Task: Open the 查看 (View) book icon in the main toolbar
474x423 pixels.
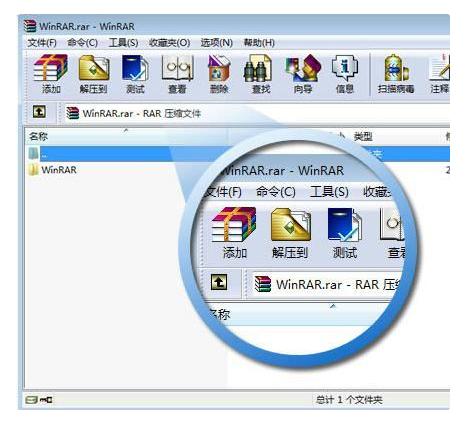Action: click(x=177, y=68)
